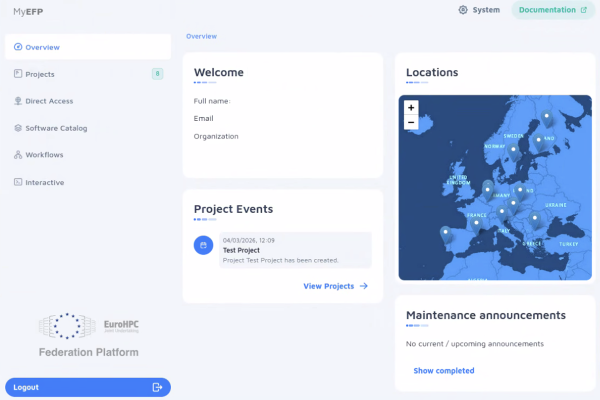Open the Software Catalog menu item
Image resolution: width=600 pixels, height=400 pixels.
[56, 128]
